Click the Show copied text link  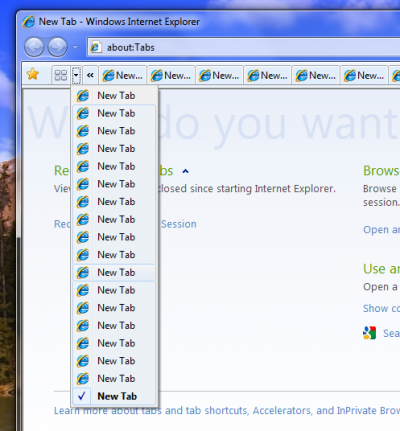(x=381, y=308)
